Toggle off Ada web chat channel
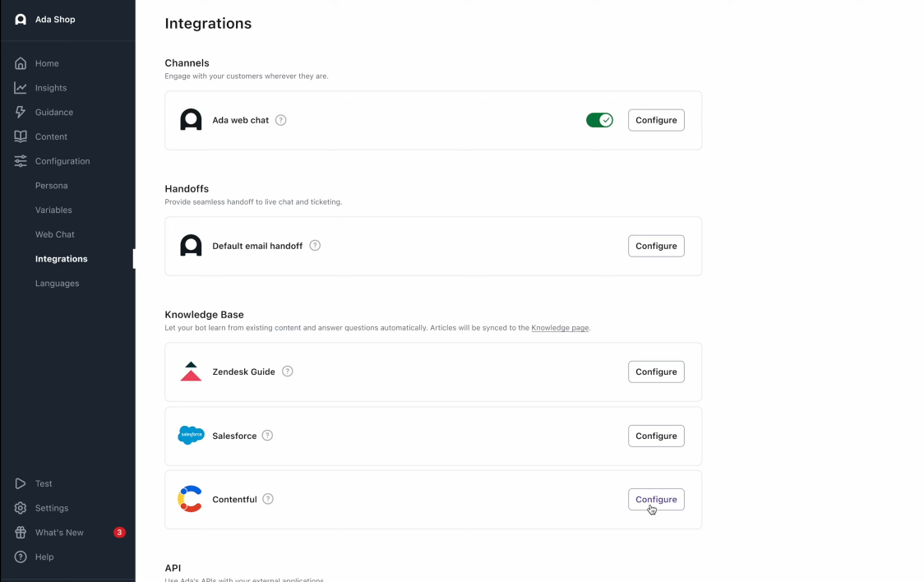924x582 pixels. pos(599,120)
